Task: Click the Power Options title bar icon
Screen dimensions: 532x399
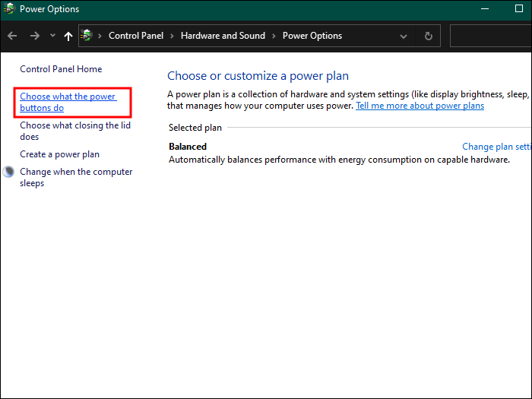Action: pyautogui.click(x=9, y=9)
